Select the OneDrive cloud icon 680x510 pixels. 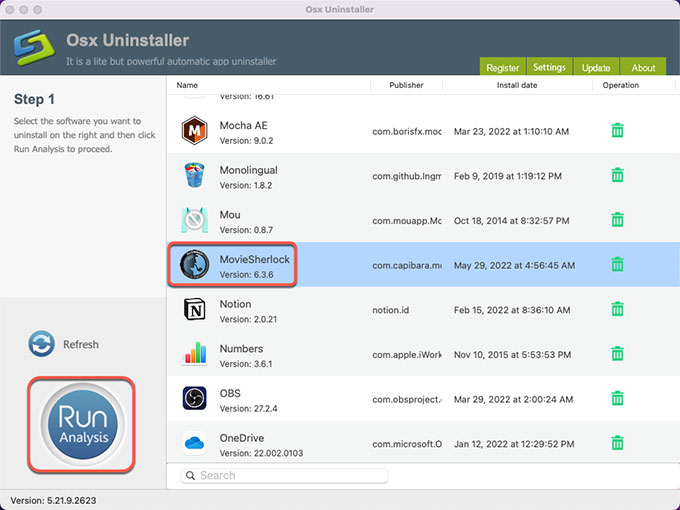pos(194,443)
